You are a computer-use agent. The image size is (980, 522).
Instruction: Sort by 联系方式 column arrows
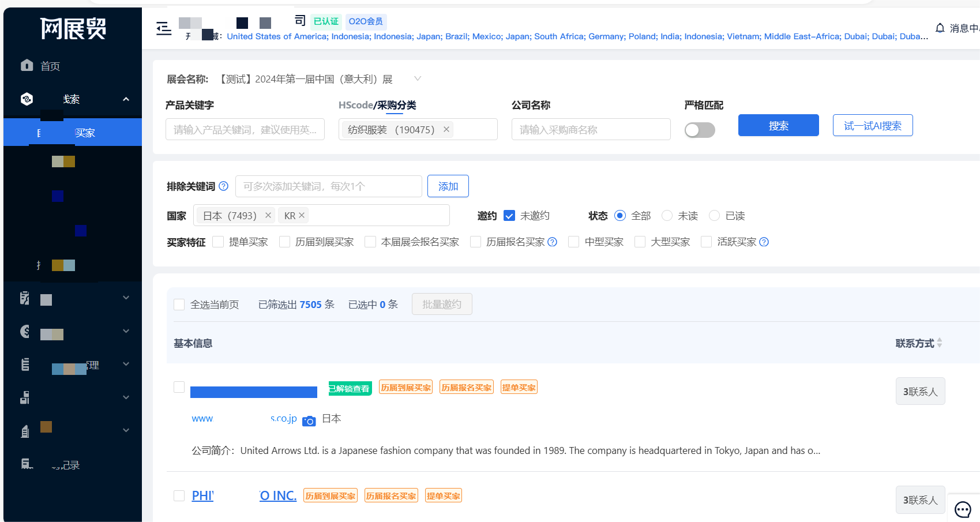point(940,343)
